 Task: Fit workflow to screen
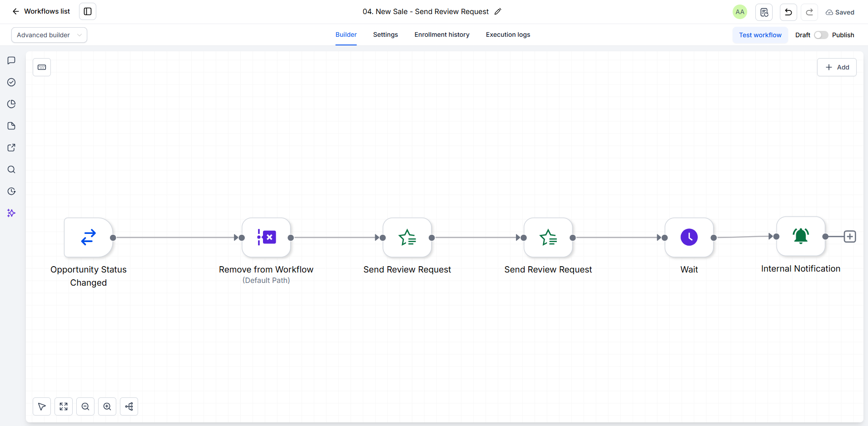tap(64, 406)
